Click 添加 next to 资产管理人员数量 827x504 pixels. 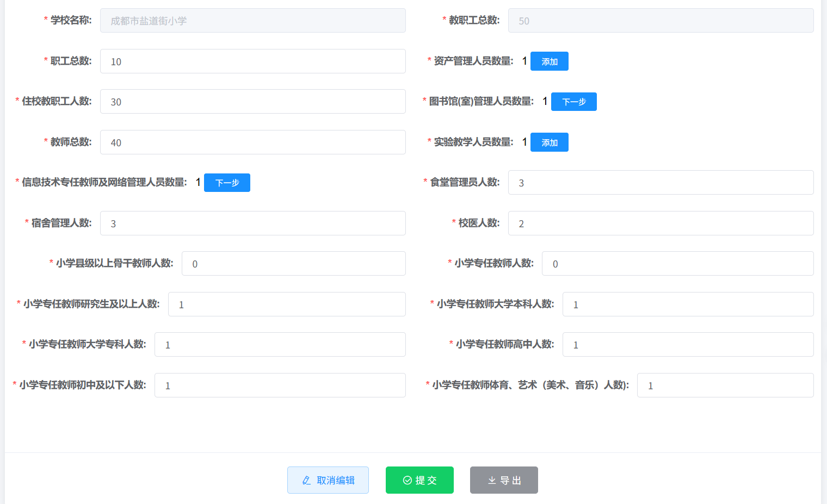coord(549,61)
